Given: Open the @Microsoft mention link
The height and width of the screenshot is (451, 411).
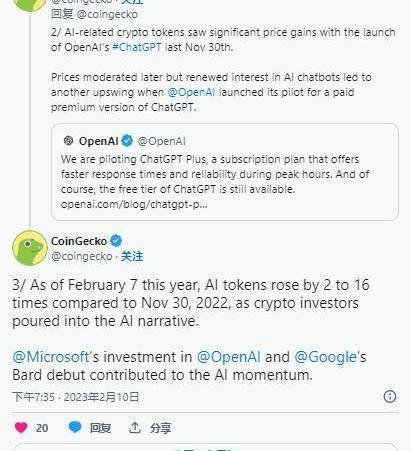Looking at the screenshot, I should 51,357.
